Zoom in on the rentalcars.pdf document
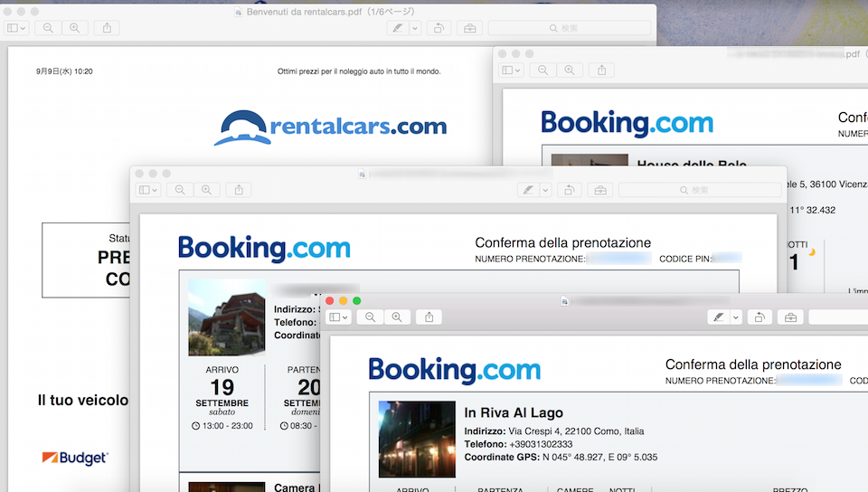 [x=74, y=28]
